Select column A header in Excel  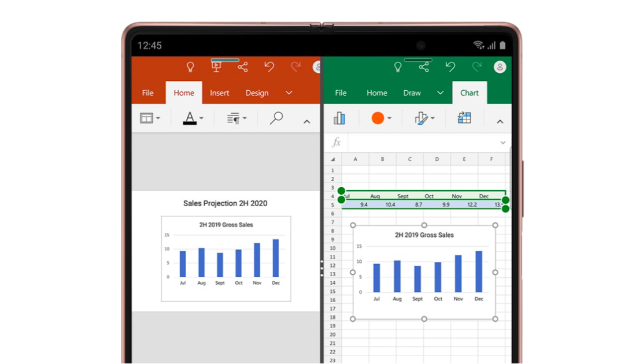click(x=355, y=159)
